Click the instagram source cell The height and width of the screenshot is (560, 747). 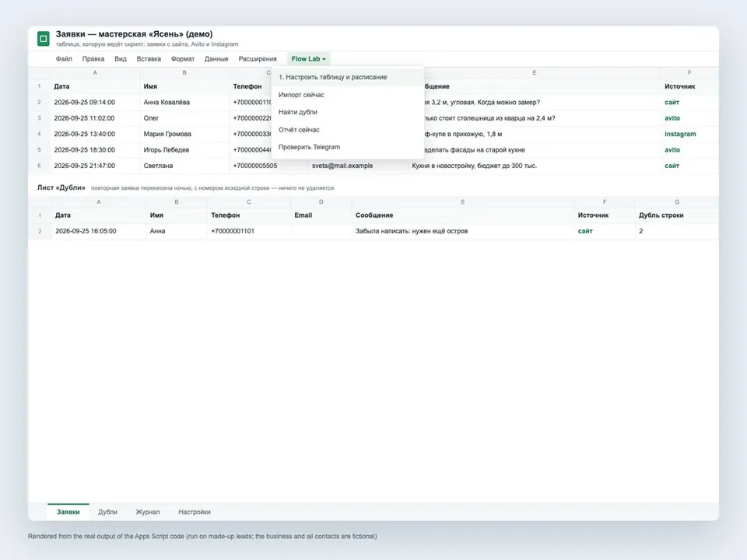689,134
